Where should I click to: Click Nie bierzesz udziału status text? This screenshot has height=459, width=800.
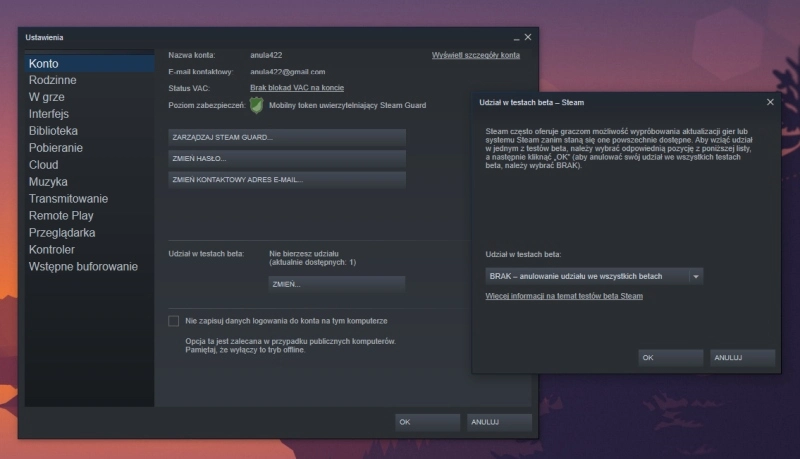tap(304, 253)
